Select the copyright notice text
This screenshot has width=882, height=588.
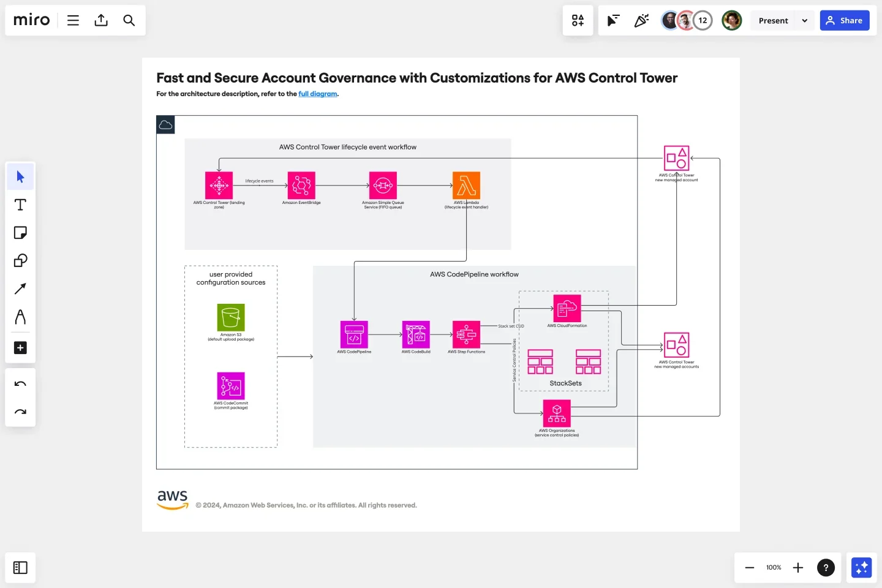306,505
